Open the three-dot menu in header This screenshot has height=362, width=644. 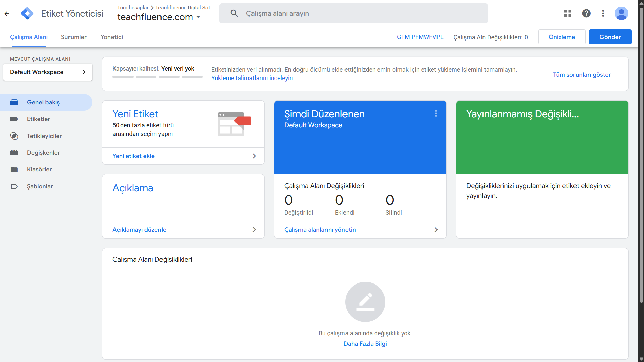(x=603, y=13)
